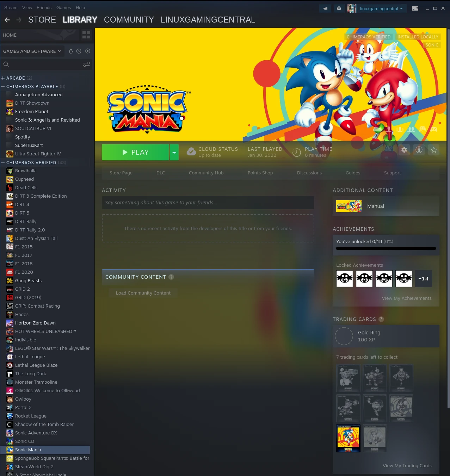450x476 pixels.
Task: Expand the ARCADE collection
Action: pyautogui.click(x=3, y=78)
